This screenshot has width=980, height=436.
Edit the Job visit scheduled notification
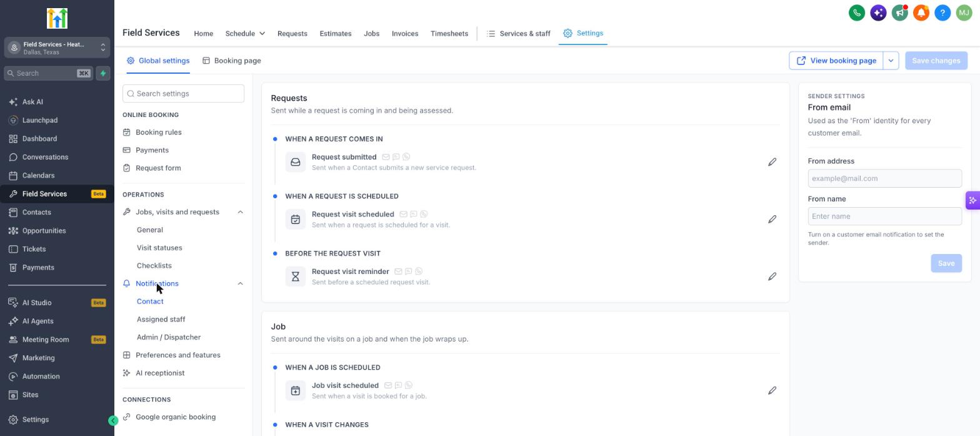(772, 391)
